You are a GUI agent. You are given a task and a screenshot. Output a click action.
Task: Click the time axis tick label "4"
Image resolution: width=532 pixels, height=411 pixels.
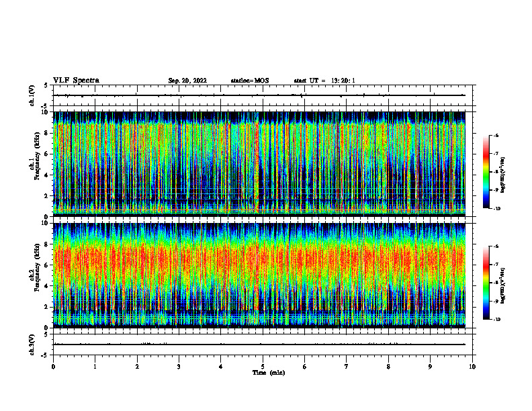[x=221, y=367]
